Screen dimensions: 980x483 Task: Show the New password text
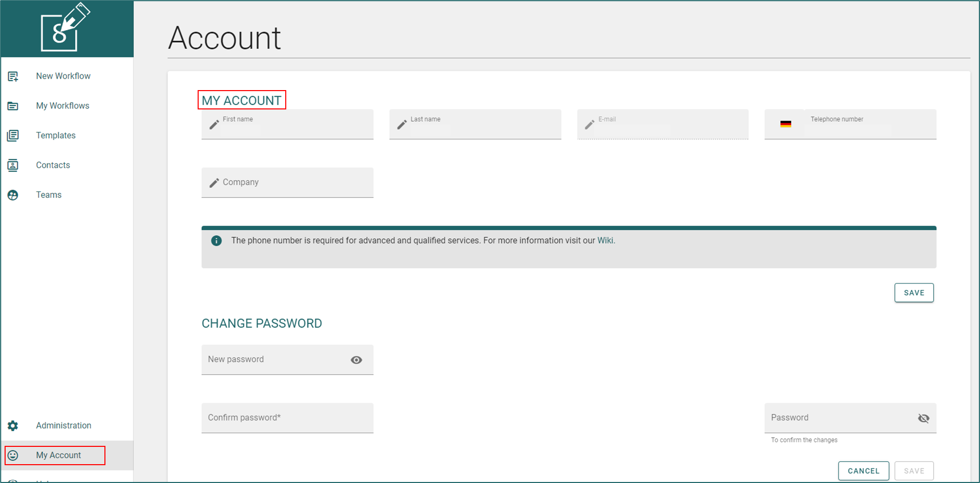click(357, 360)
